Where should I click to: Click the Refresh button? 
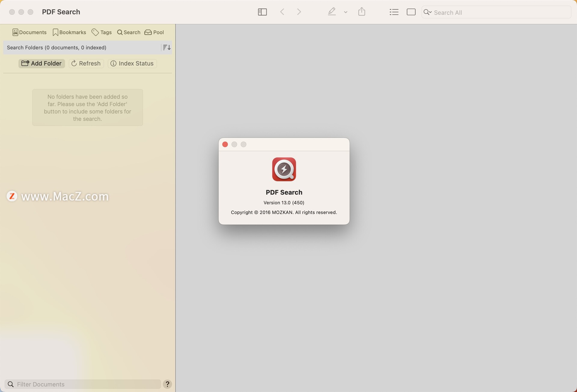point(86,63)
